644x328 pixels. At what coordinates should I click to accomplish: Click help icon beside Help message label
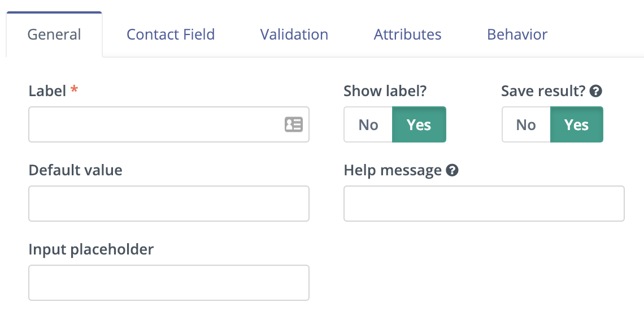(x=451, y=170)
